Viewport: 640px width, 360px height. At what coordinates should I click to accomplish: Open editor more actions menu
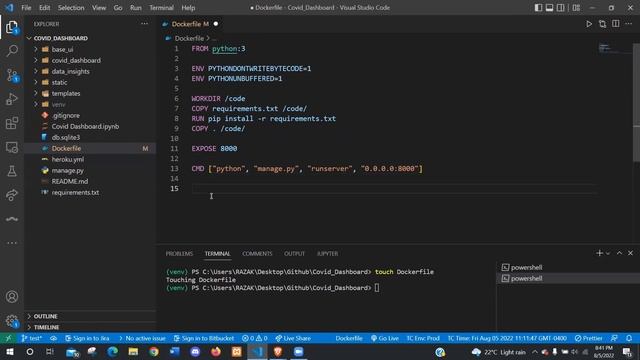[629, 24]
